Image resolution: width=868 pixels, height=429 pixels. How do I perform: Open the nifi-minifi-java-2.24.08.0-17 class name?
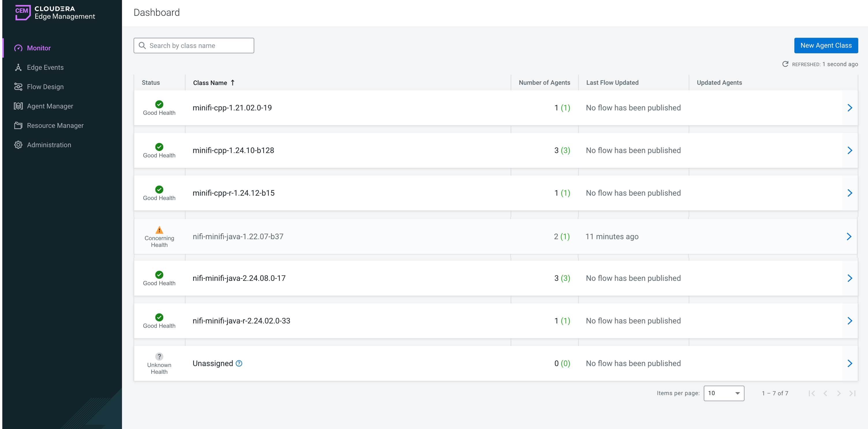click(x=239, y=278)
